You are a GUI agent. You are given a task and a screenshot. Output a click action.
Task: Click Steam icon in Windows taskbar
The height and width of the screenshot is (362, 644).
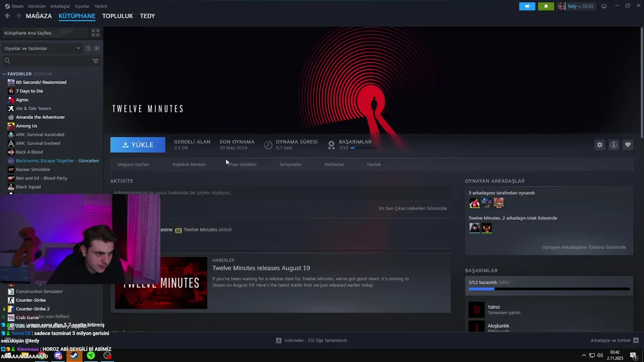click(x=74, y=355)
